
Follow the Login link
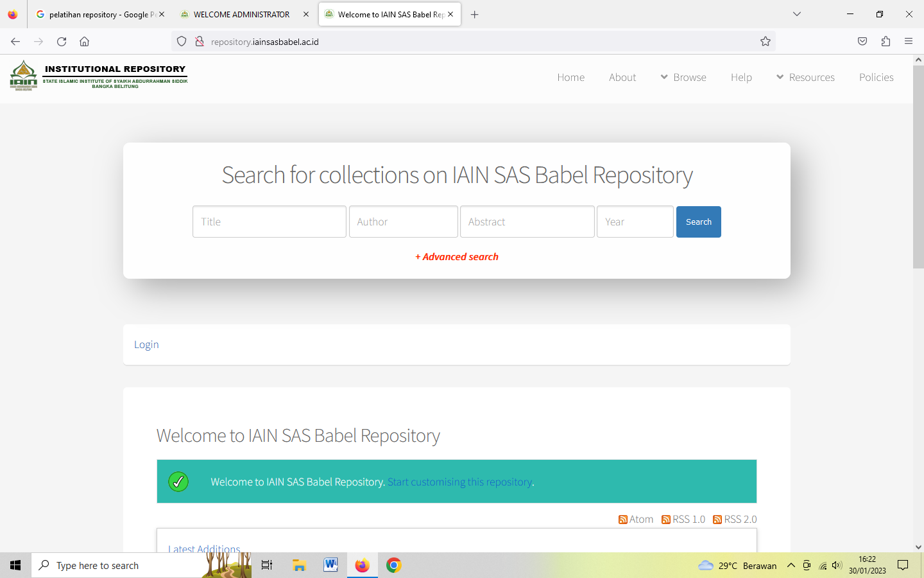[x=146, y=344]
